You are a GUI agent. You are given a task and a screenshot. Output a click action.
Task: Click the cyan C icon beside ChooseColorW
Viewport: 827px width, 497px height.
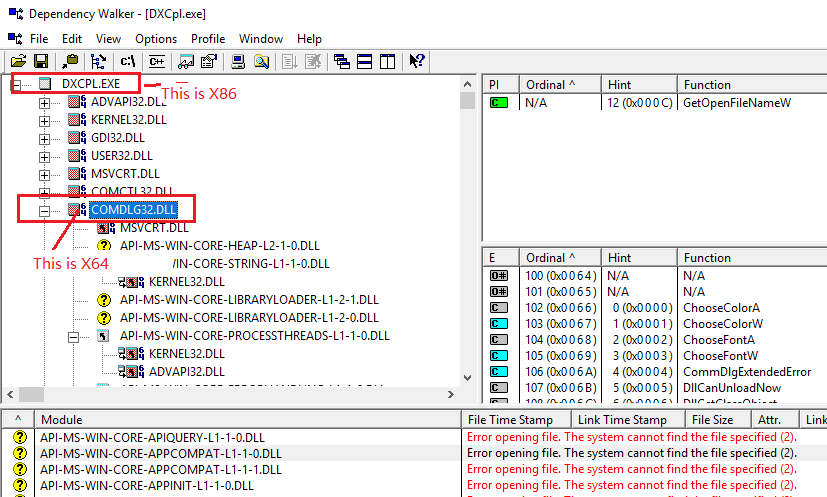498,323
